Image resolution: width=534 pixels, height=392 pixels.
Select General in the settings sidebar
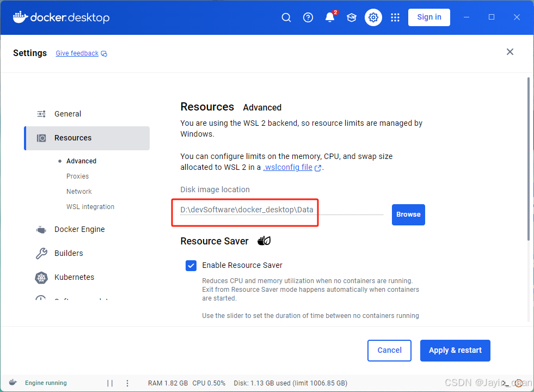68,114
